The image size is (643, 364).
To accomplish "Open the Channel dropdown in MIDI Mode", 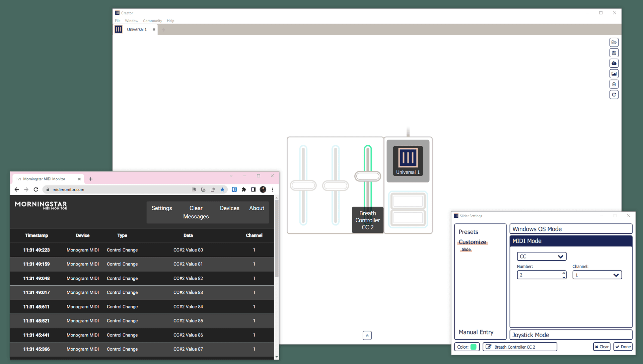I will tap(597, 275).
